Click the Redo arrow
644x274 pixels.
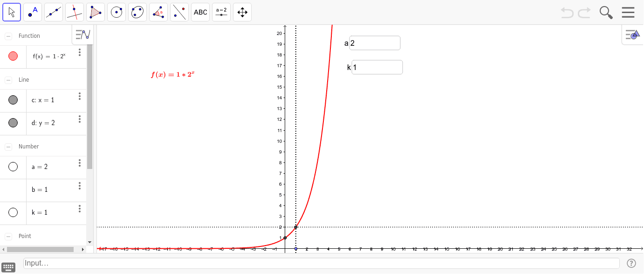[584, 13]
